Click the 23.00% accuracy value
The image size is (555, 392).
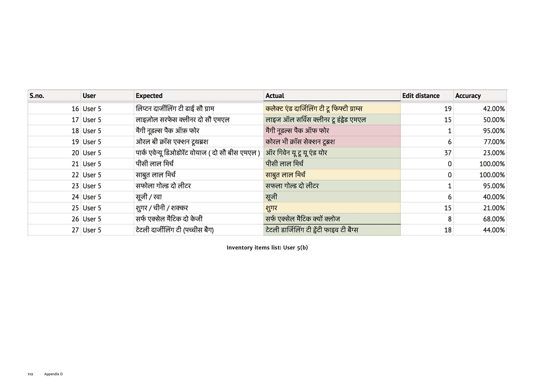[x=494, y=153]
